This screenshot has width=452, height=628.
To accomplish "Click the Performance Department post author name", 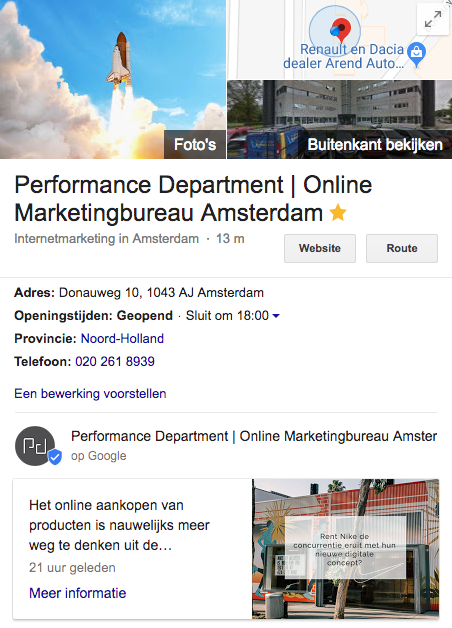I will tap(254, 436).
